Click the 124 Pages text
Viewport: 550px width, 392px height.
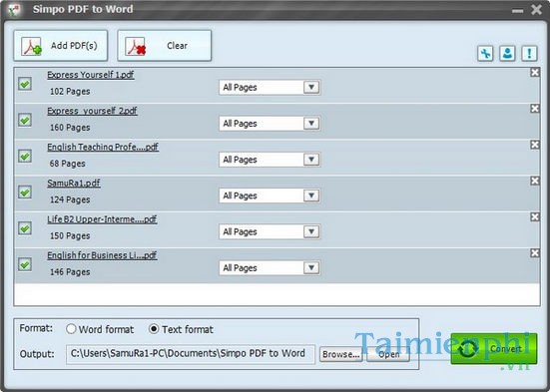70,199
